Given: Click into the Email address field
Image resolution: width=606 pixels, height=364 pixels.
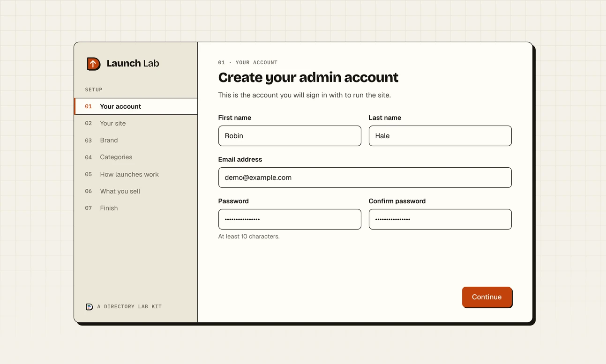Looking at the screenshot, I should tap(365, 178).
